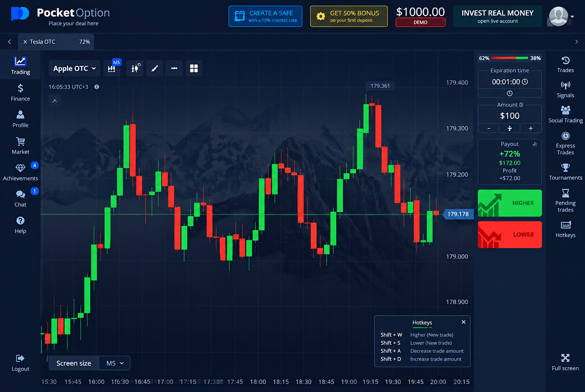
Task: Select the drawing pencil tool
Action: (x=154, y=68)
